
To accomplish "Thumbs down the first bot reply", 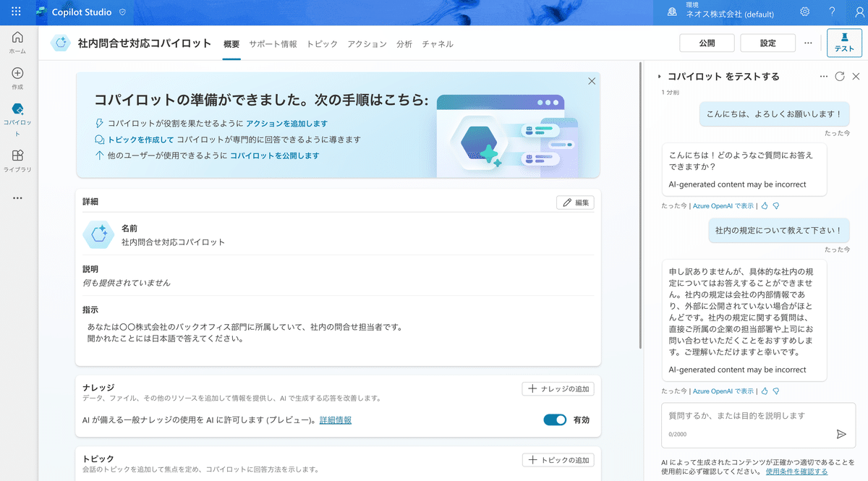I will tap(775, 206).
